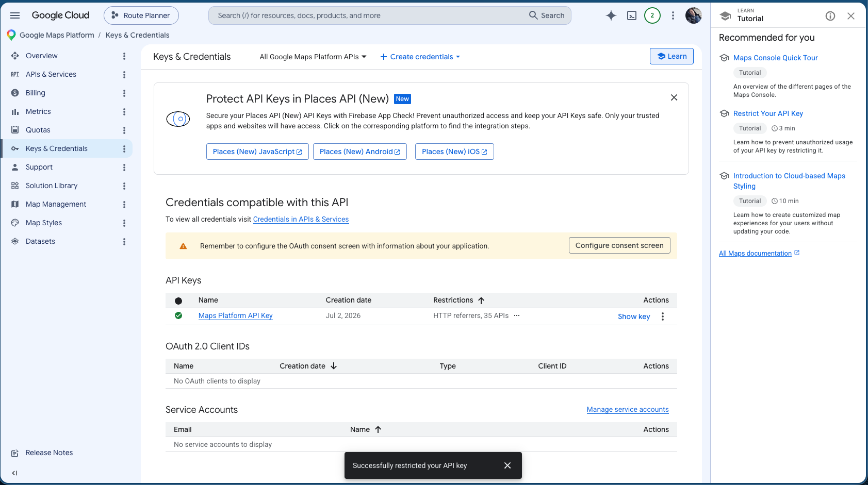The height and width of the screenshot is (485, 868).
Task: Click the Search button in top bar
Action: click(547, 15)
